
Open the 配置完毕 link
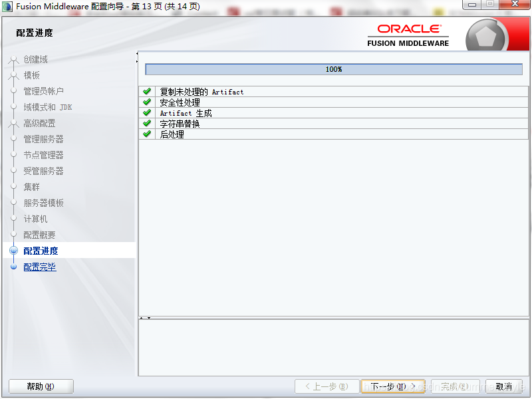coord(40,267)
